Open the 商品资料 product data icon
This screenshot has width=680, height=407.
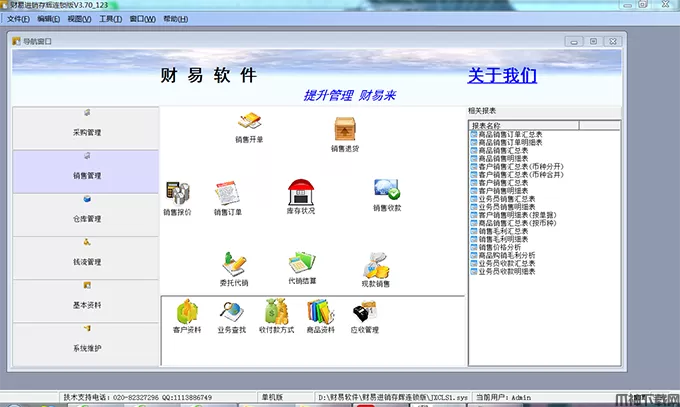pyautogui.click(x=320, y=316)
